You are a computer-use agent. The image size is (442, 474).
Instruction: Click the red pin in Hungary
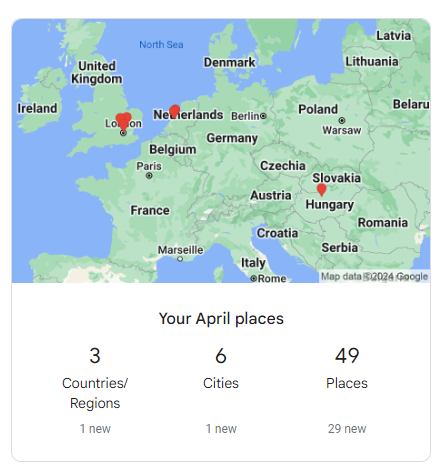[321, 189]
